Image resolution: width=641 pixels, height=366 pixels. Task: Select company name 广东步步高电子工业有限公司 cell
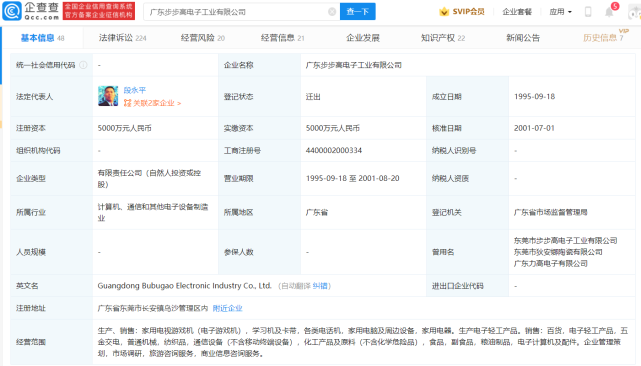[354, 65]
